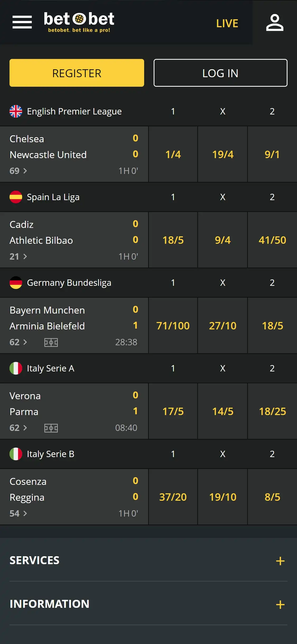Open the hamburger navigation menu

pos(22,22)
